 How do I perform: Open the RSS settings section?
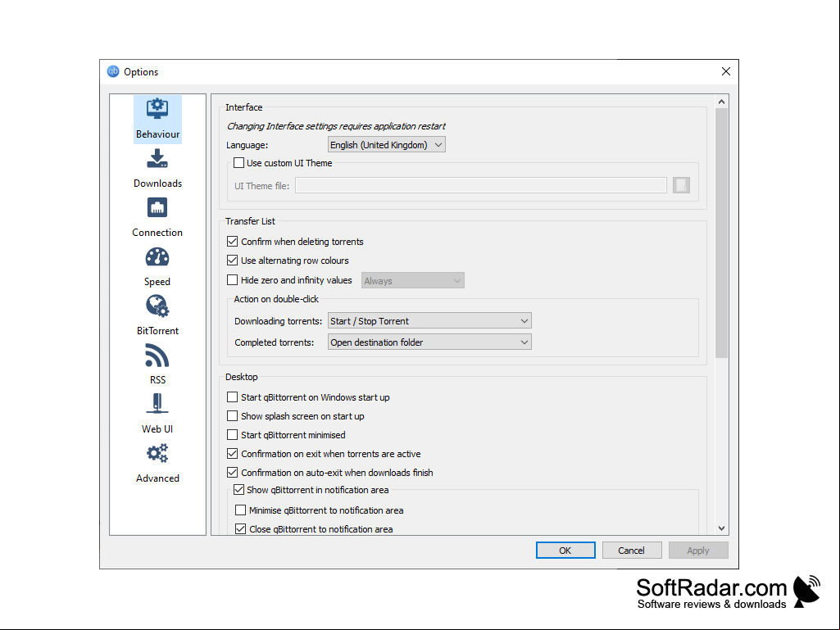157,365
